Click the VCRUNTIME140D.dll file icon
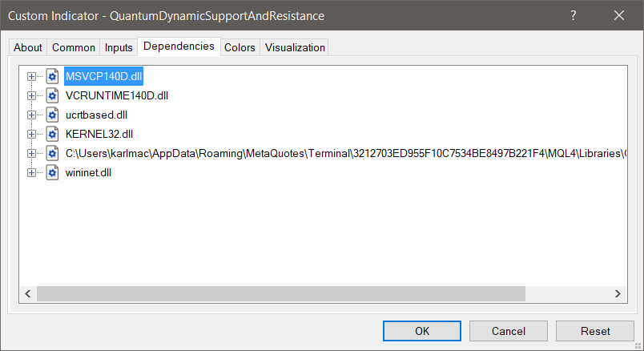644x351 pixels. click(x=53, y=95)
